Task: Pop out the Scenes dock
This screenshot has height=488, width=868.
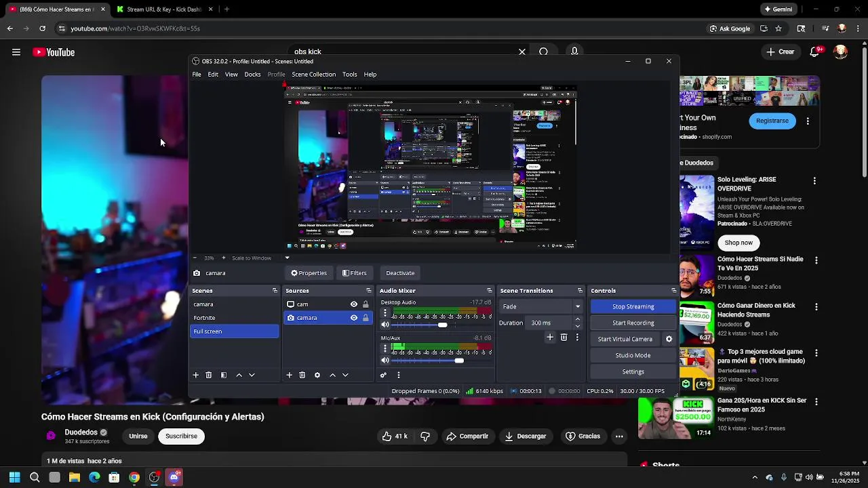Action: point(275,291)
